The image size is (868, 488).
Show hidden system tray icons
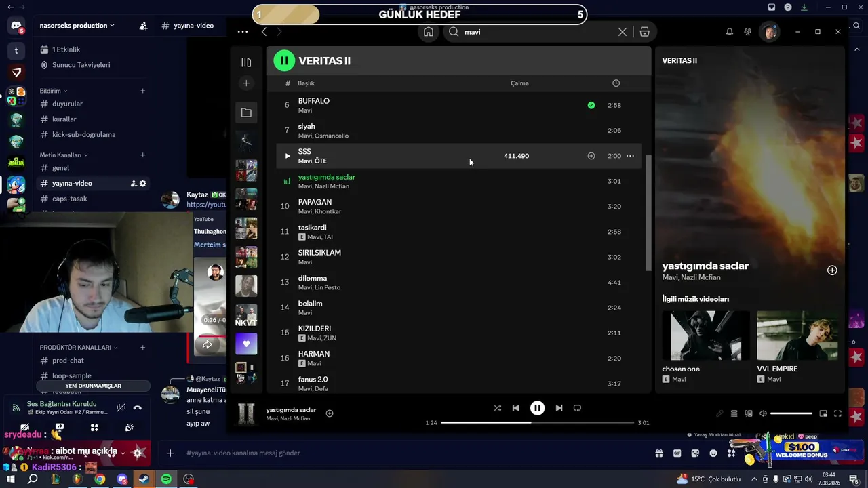[754, 479]
